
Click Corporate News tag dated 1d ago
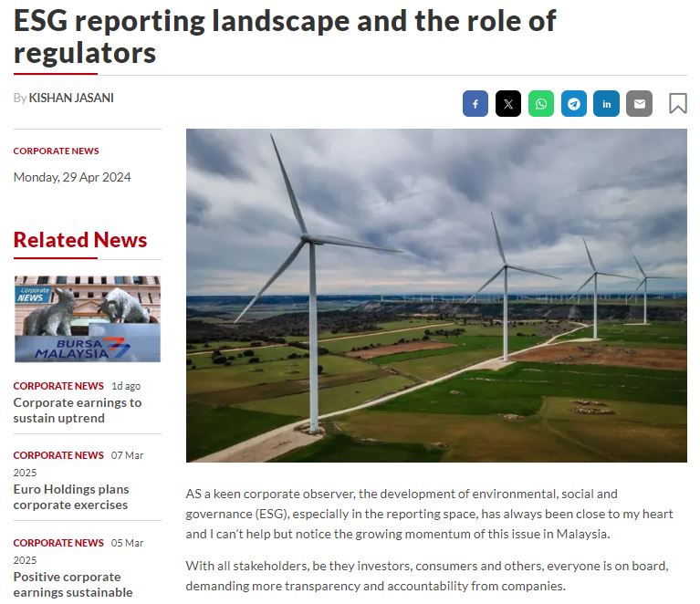coord(58,386)
